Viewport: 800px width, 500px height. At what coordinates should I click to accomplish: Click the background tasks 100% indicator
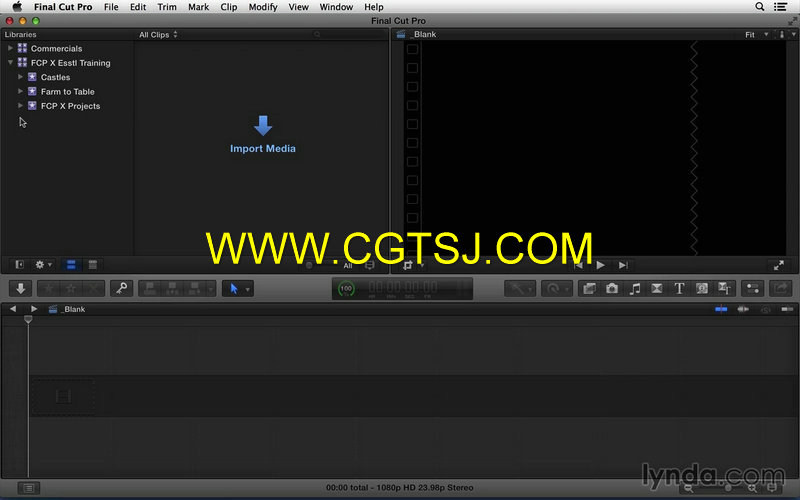point(346,289)
